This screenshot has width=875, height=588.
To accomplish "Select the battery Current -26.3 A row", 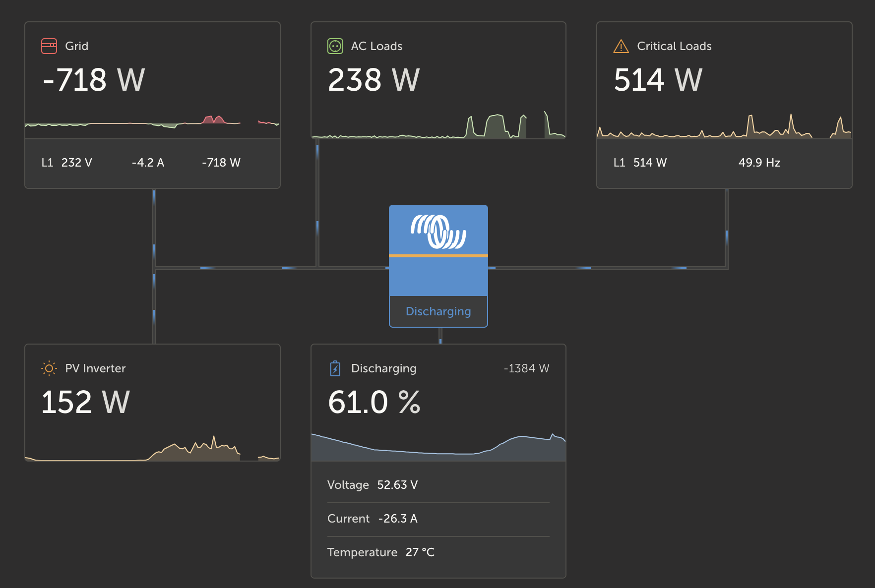I will 438,519.
